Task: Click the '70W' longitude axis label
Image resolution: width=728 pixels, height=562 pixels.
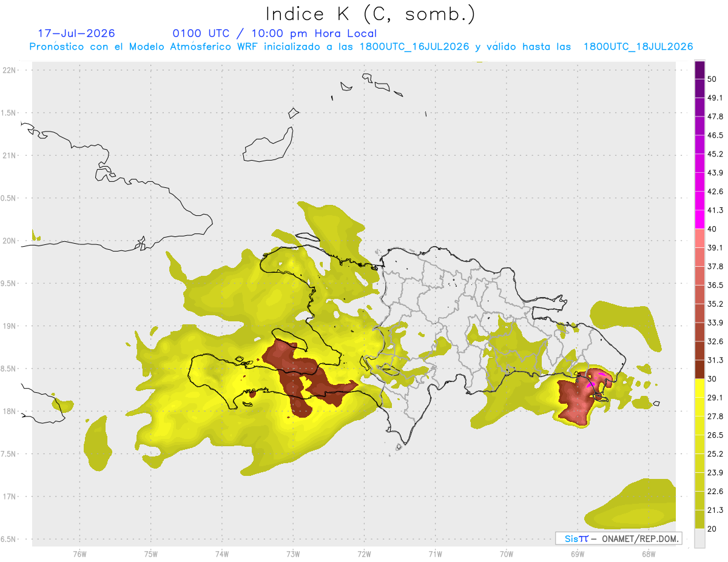Action: coord(506,554)
